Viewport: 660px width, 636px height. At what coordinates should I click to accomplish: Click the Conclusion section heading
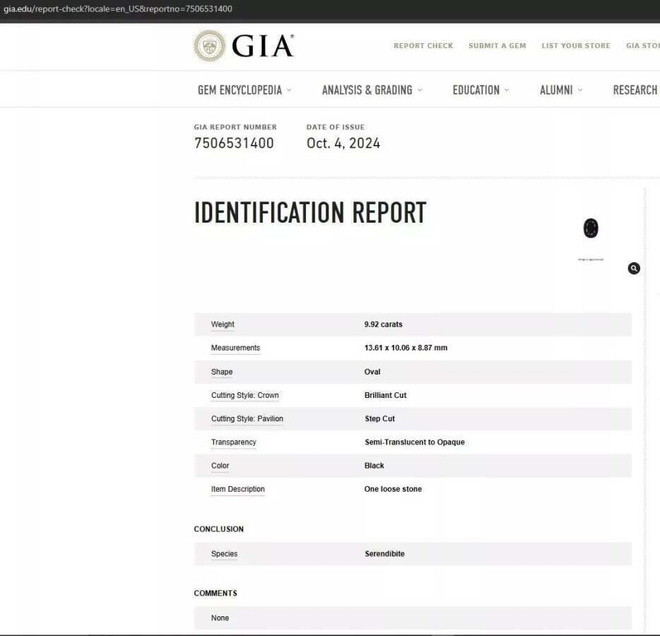[x=218, y=529]
